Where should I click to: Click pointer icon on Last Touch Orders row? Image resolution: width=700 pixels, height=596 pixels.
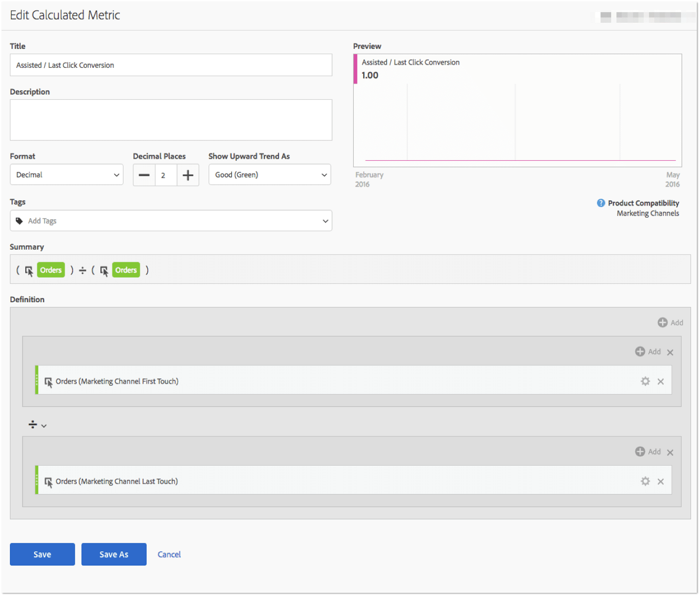[x=48, y=481]
